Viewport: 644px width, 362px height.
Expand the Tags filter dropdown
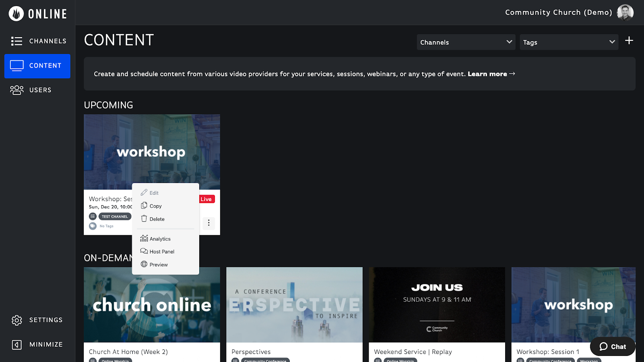(569, 42)
